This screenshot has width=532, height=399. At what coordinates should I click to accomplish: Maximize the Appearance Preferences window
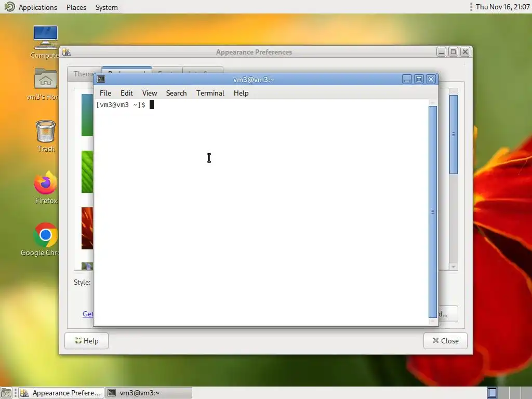tap(453, 52)
